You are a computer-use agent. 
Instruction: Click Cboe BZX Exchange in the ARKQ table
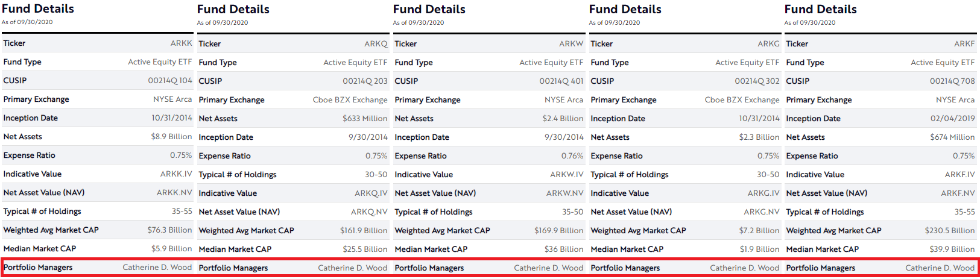(x=350, y=100)
